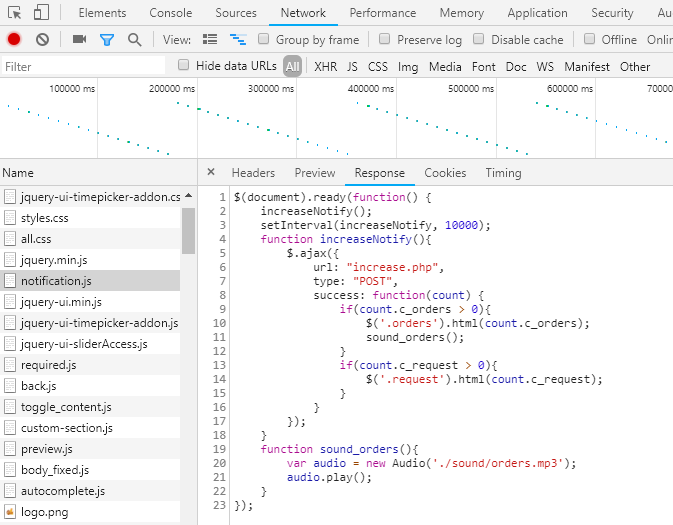View the Cookies tab

click(445, 173)
